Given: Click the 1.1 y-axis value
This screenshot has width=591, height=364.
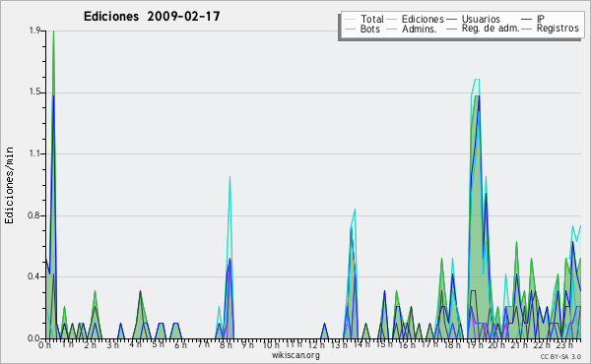Looking at the screenshot, I should click(35, 153).
